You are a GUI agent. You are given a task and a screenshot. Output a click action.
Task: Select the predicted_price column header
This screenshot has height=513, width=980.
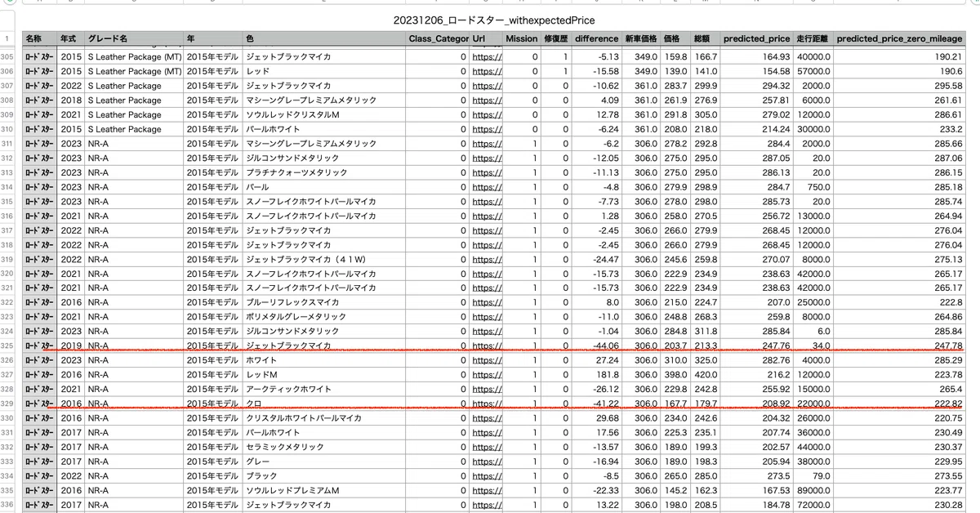[x=756, y=38]
